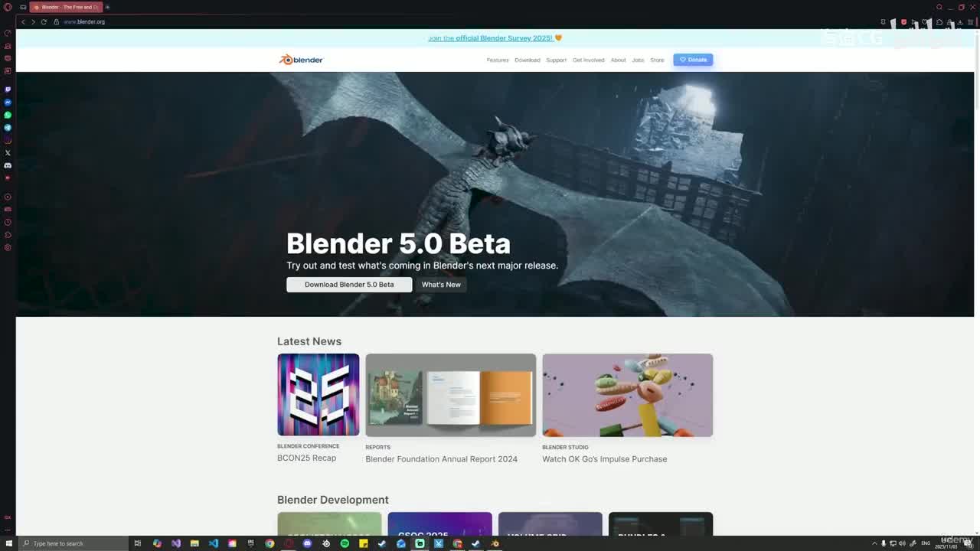
Task: Open the GX Control speedometer sidebar icon
Action: point(8,33)
